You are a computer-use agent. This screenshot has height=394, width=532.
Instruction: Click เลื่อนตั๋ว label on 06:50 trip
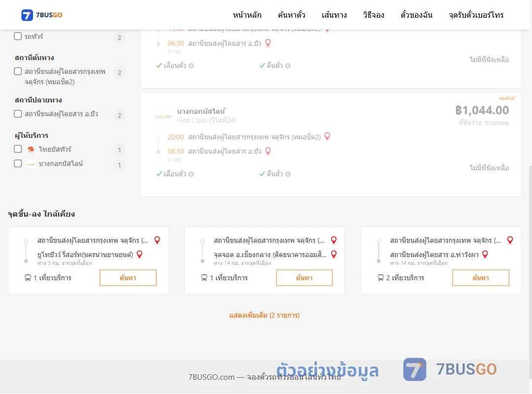[175, 174]
